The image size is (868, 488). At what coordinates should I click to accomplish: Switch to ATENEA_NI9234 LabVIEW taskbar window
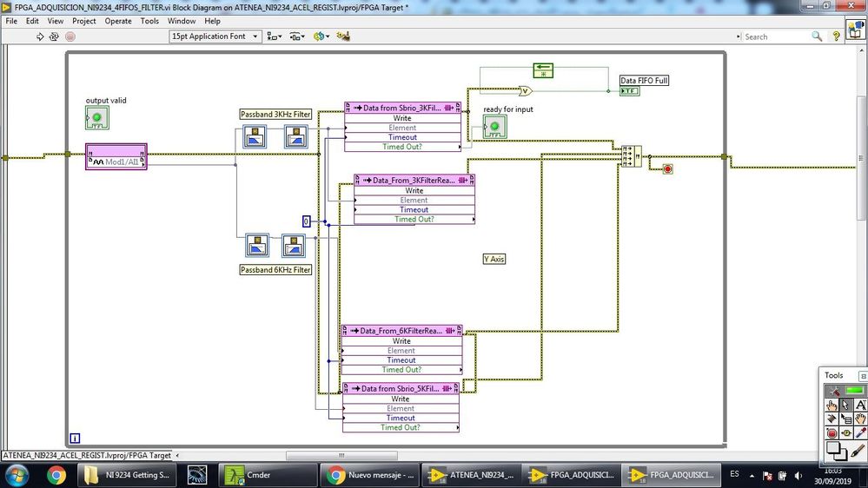472,475
